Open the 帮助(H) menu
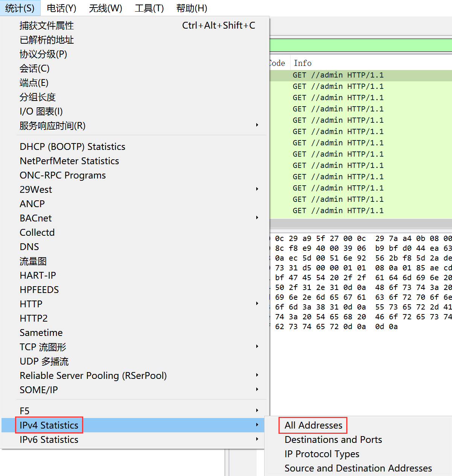This screenshot has width=452, height=476. pyautogui.click(x=192, y=8)
